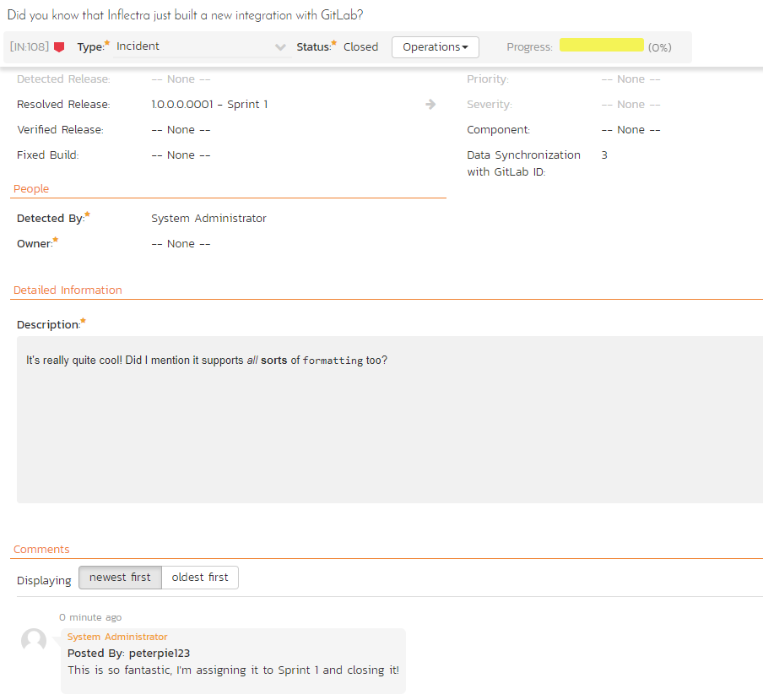
Task: Open the System Administrator link in the comment
Action: [117, 637]
